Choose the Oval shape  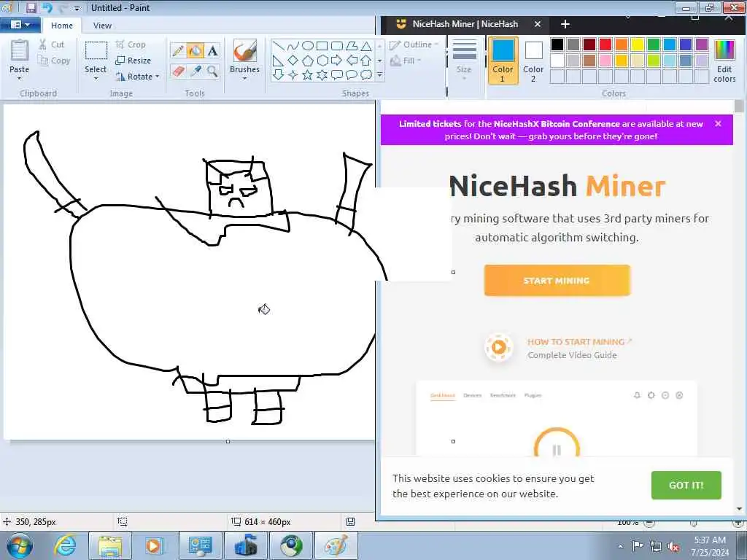point(308,46)
